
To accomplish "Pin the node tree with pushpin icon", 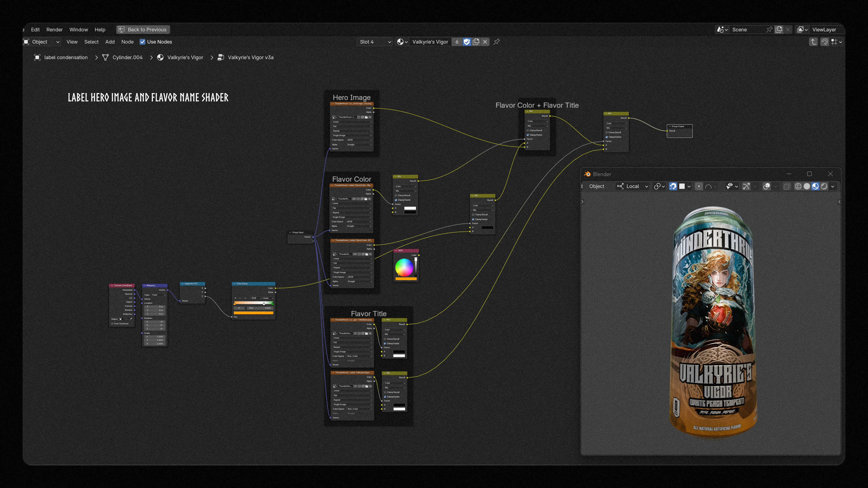I will tap(496, 42).
